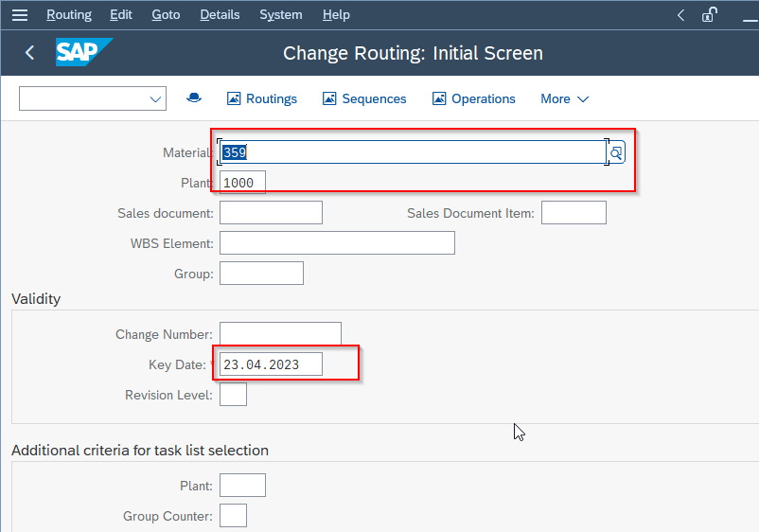This screenshot has width=759, height=532.
Task: Open the Routing menu
Action: [69, 15]
